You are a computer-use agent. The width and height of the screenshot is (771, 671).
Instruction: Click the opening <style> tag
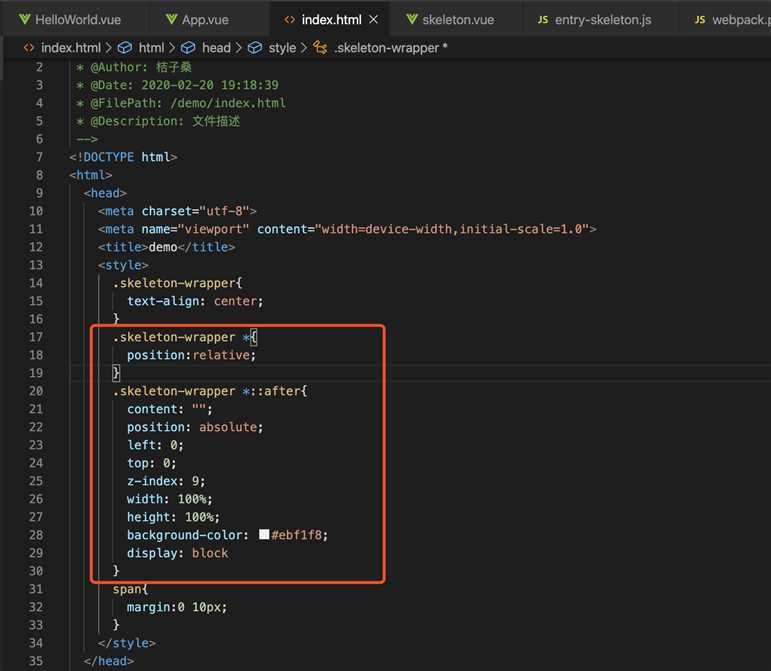point(123,265)
